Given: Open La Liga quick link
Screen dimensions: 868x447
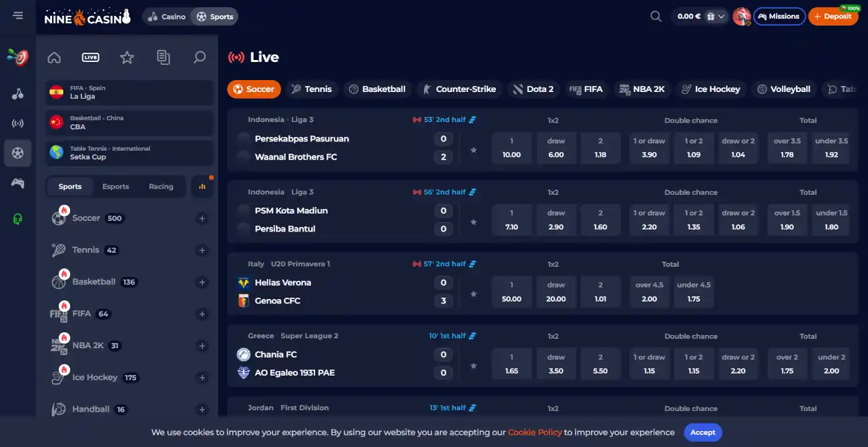Looking at the screenshot, I should (130, 92).
